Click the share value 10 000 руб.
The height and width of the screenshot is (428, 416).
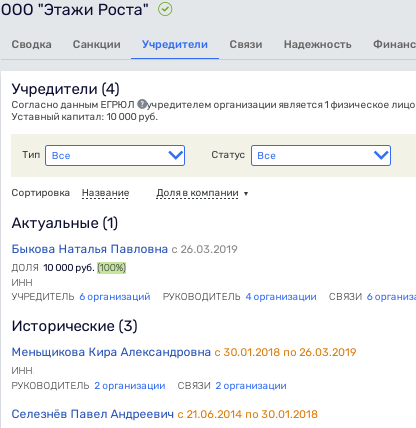point(69,268)
